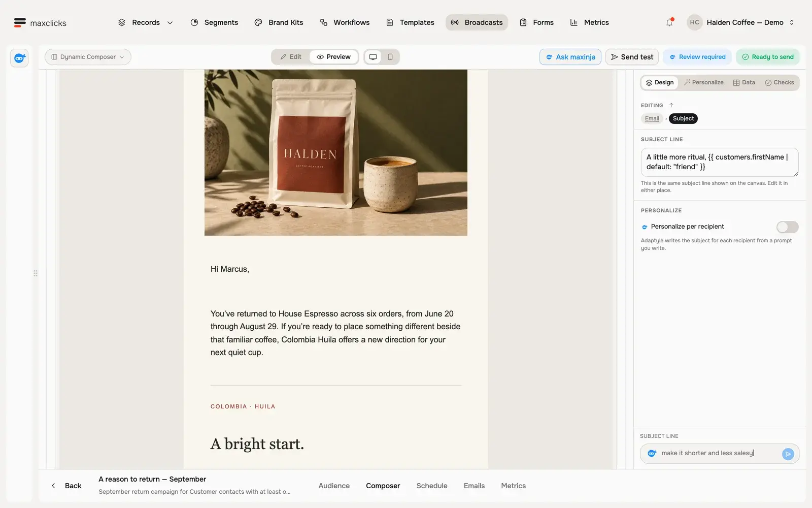Click the campaign title 'A reason to return — September'
Image resolution: width=812 pixels, height=508 pixels.
(x=152, y=479)
